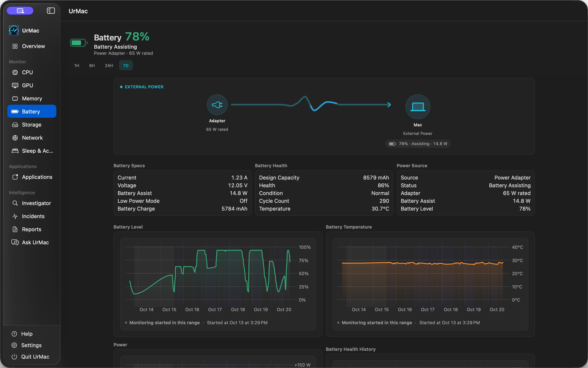The height and width of the screenshot is (368, 588).
Task: View the Incidents list
Action: [32, 216]
